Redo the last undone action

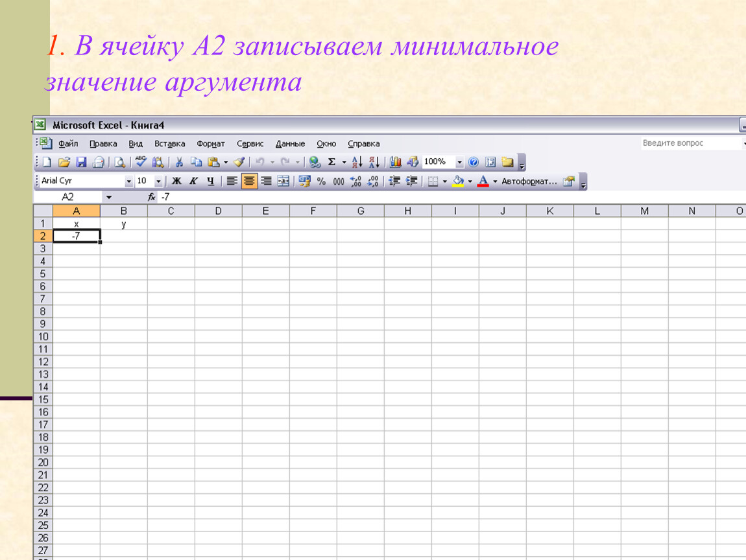[285, 162]
